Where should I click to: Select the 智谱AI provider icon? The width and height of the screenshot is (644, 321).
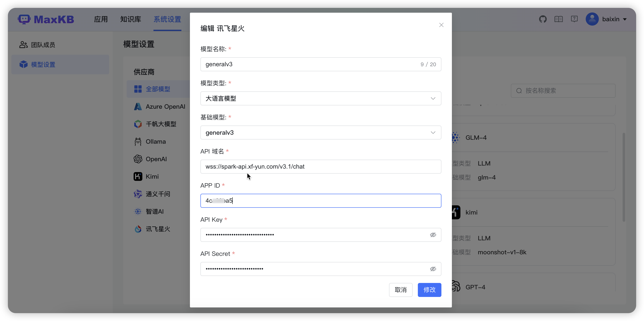pyautogui.click(x=138, y=211)
